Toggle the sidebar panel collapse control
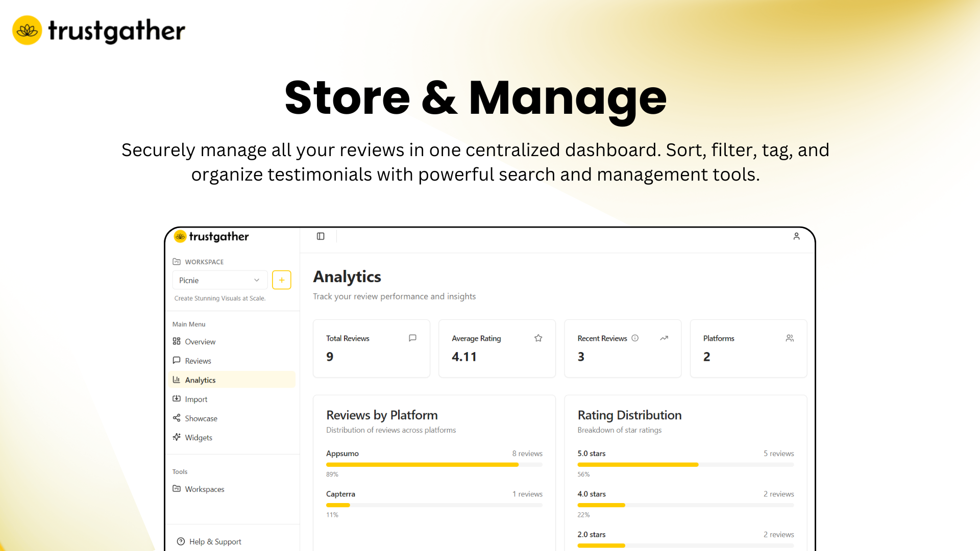Viewport: 980px width, 551px height. tap(321, 236)
